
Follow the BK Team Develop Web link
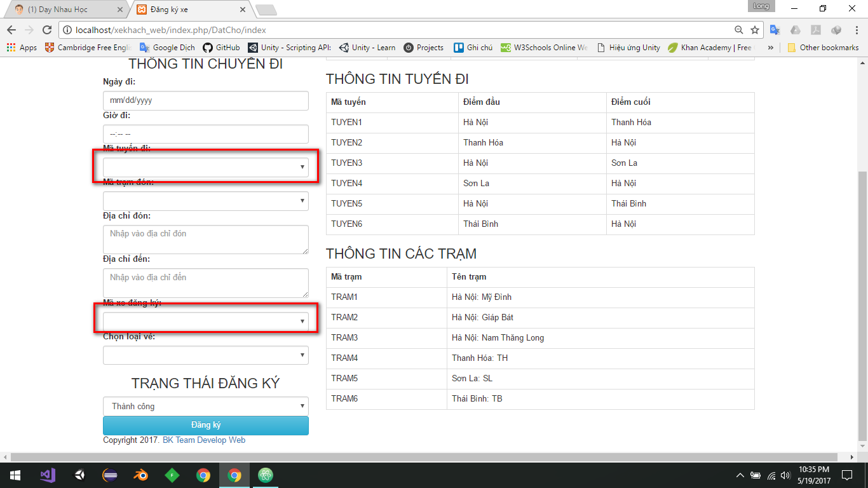(203, 440)
